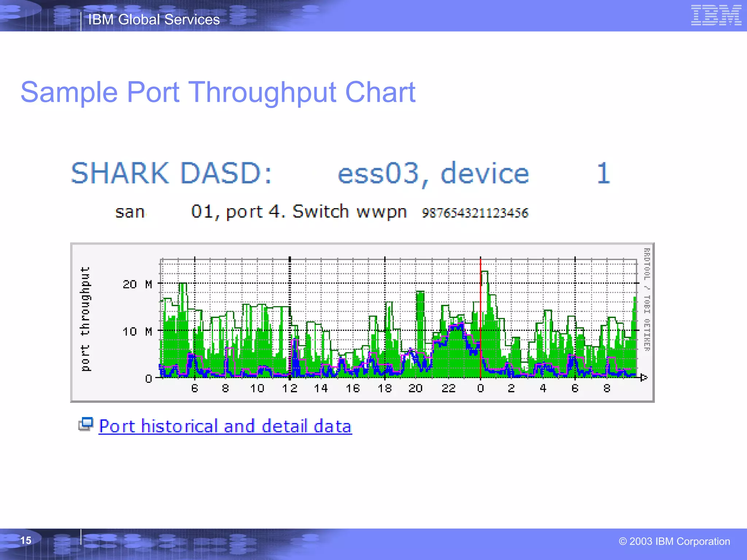Click the 'SHARK DASD:' heading
Image resolution: width=747 pixels, height=560 pixels.
point(171,173)
